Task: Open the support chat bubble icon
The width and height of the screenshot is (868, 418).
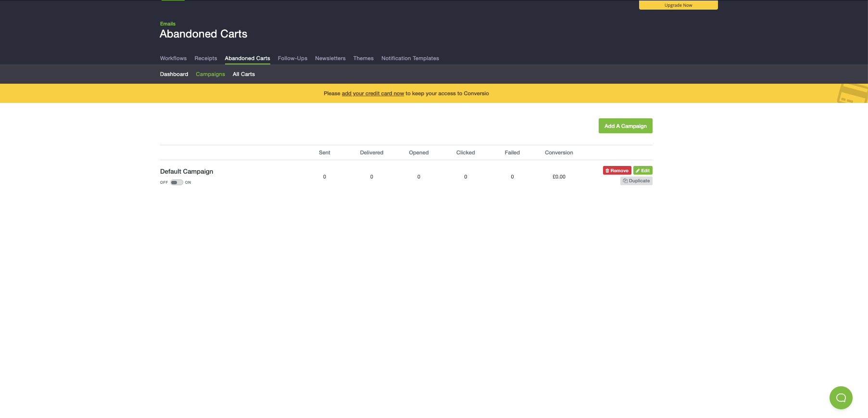Action: point(841,398)
